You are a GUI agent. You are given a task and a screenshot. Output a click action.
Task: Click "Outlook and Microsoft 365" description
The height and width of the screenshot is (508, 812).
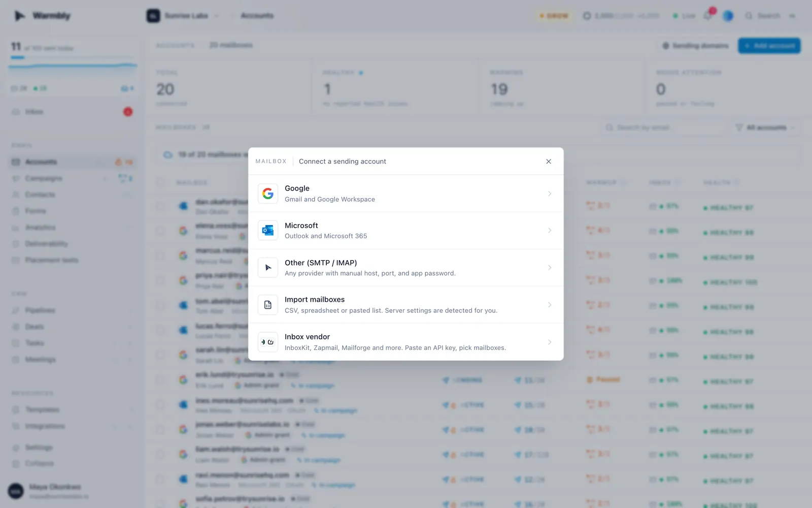(x=326, y=236)
